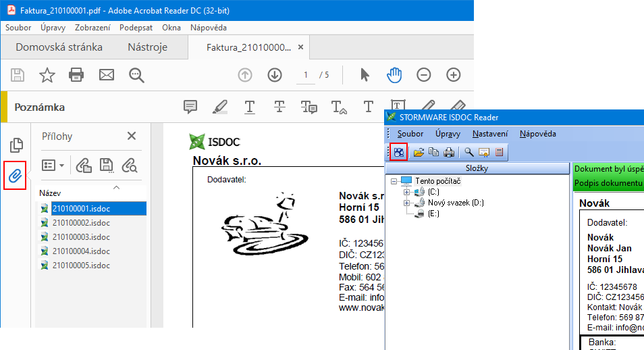Open Acrobat Soubor menu
This screenshot has width=644, height=350.
click(18, 28)
